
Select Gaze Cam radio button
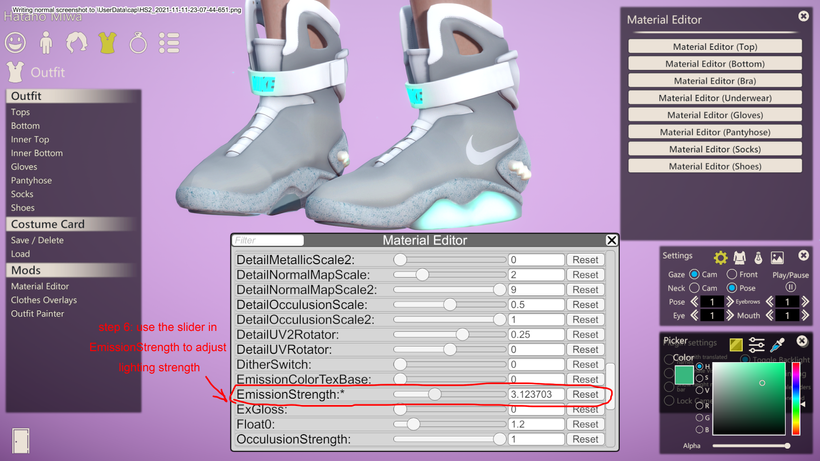pos(694,274)
